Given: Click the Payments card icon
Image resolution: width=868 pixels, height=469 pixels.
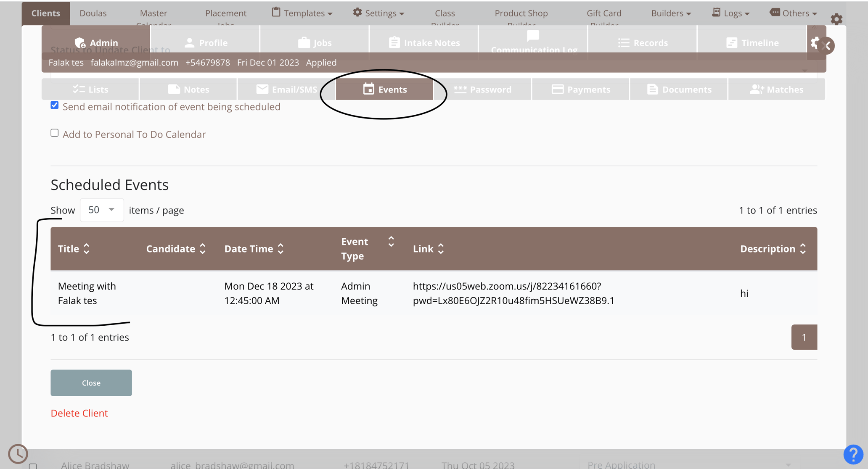Looking at the screenshot, I should coord(557,89).
